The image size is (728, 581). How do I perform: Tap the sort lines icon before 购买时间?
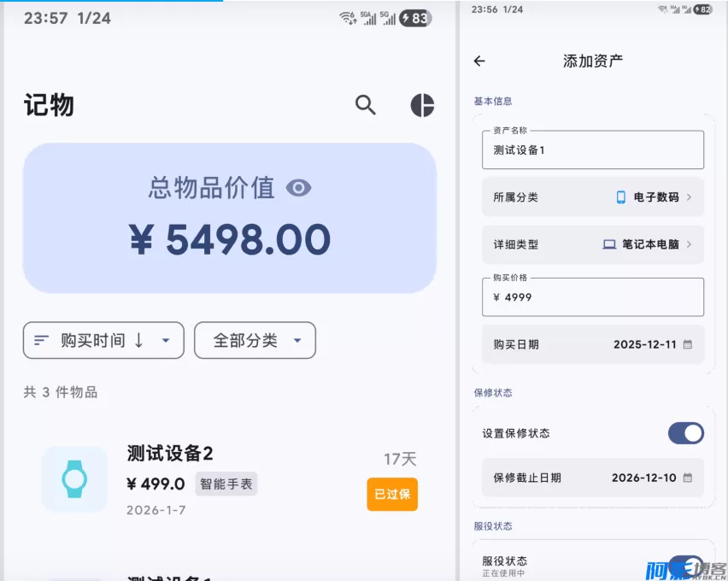click(x=41, y=340)
